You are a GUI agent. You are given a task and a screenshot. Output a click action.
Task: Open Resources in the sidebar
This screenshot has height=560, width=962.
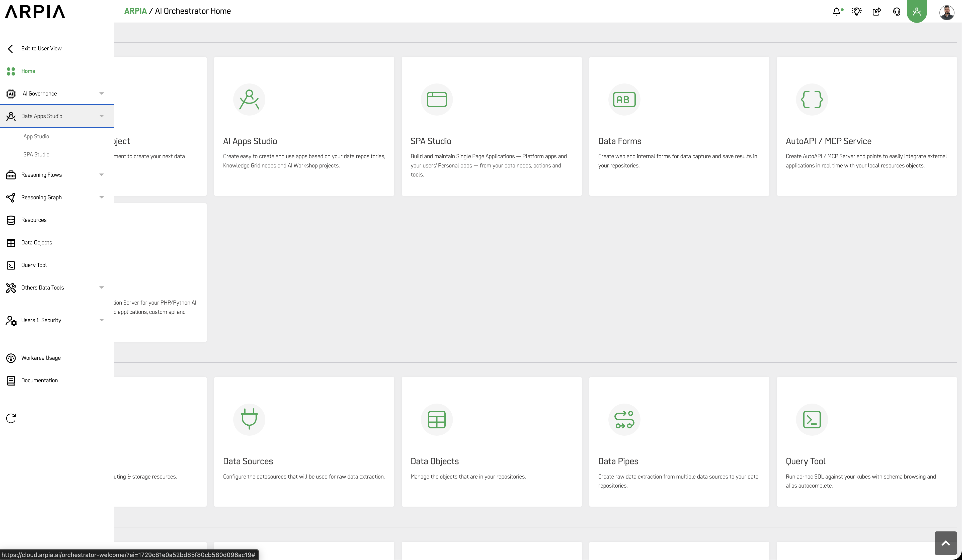(34, 220)
